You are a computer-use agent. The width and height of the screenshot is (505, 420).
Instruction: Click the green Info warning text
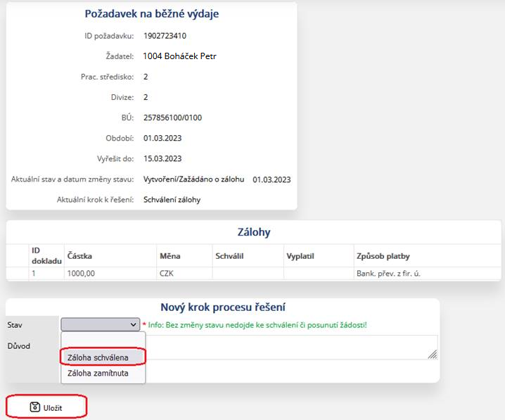click(x=257, y=325)
